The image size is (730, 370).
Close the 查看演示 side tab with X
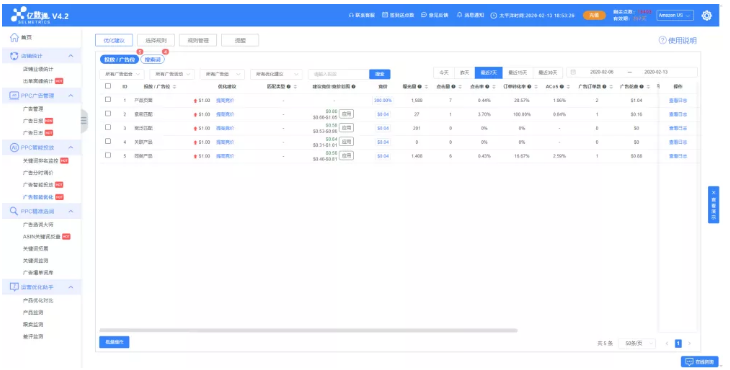(713, 192)
